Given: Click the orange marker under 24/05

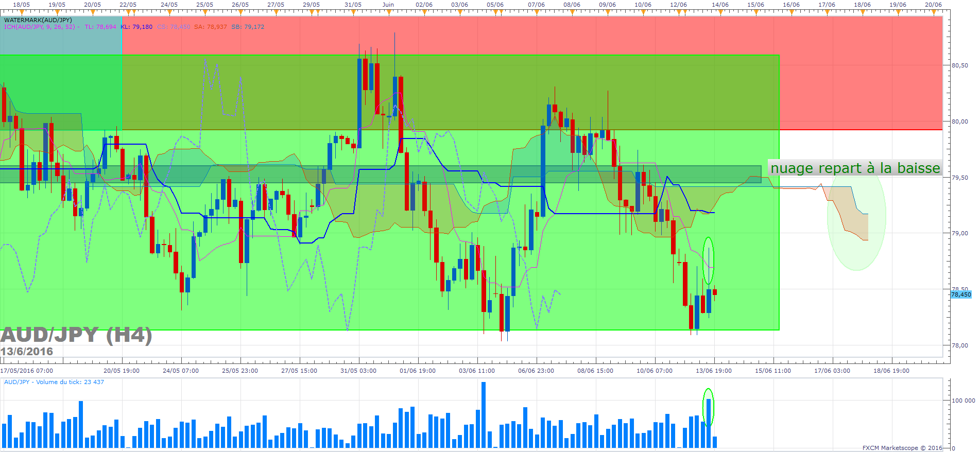Looking at the screenshot, I should click(x=169, y=11).
